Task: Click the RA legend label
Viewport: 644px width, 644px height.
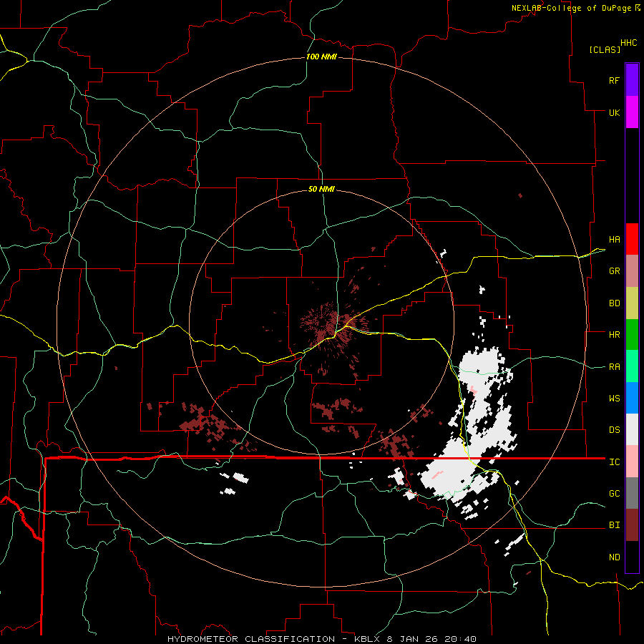Action: click(614, 367)
